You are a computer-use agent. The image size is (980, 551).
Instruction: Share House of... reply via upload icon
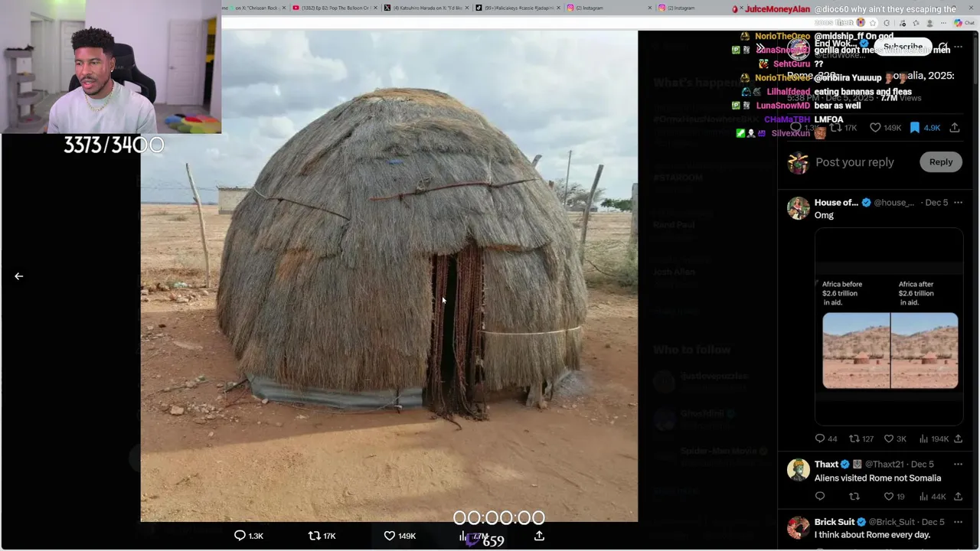[x=958, y=439]
